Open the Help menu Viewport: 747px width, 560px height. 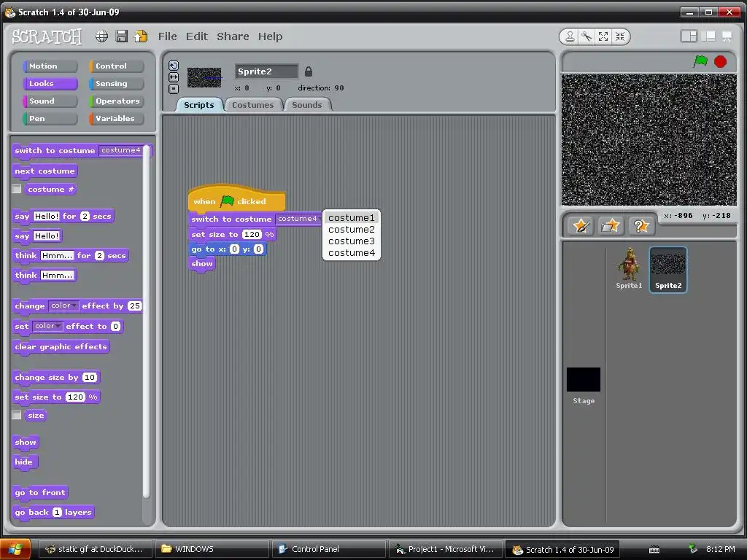[270, 36]
